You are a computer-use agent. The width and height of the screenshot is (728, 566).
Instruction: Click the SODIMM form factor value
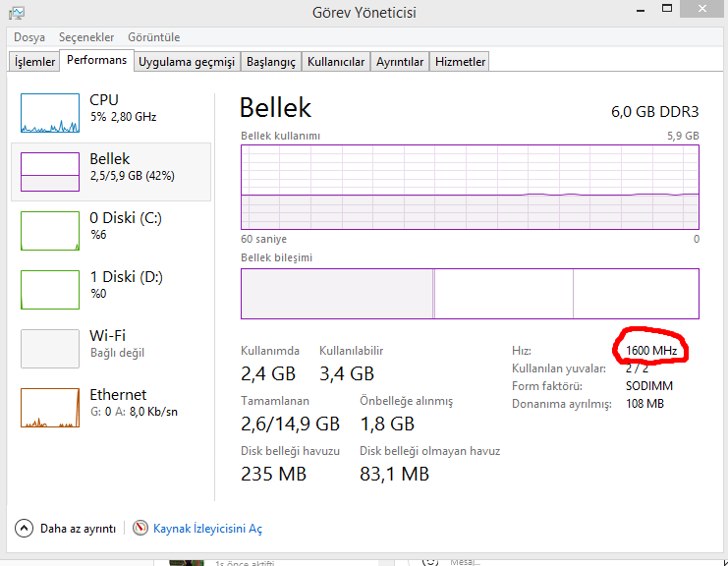coord(649,386)
